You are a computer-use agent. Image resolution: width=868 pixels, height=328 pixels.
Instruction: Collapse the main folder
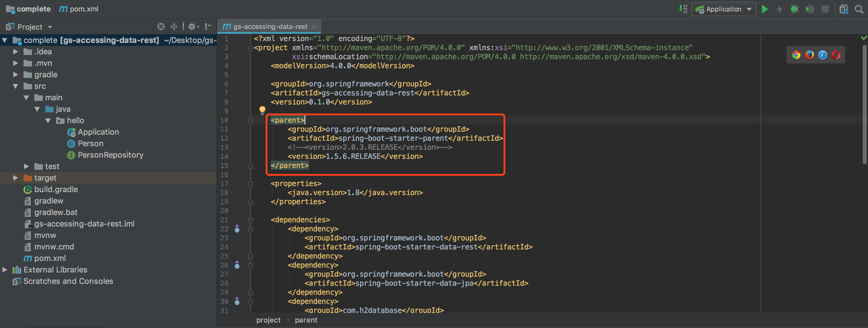pos(26,98)
